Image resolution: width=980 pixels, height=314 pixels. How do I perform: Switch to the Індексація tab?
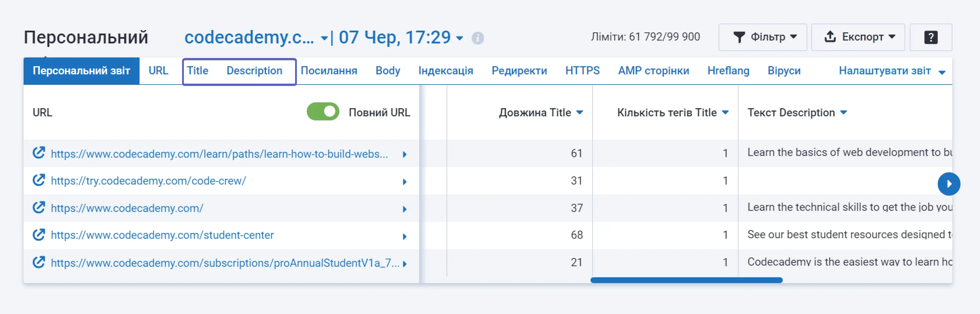tap(445, 71)
